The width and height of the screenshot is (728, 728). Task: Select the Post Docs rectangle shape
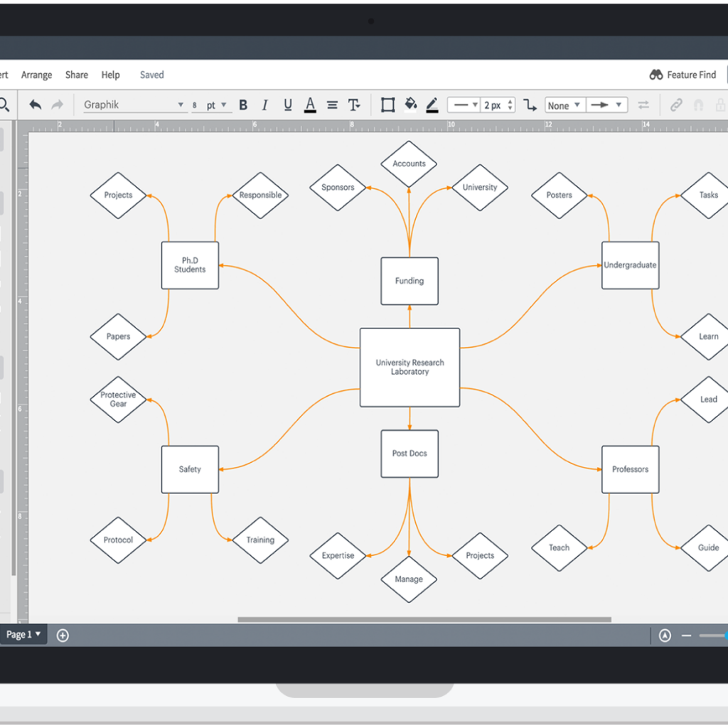coord(409,454)
